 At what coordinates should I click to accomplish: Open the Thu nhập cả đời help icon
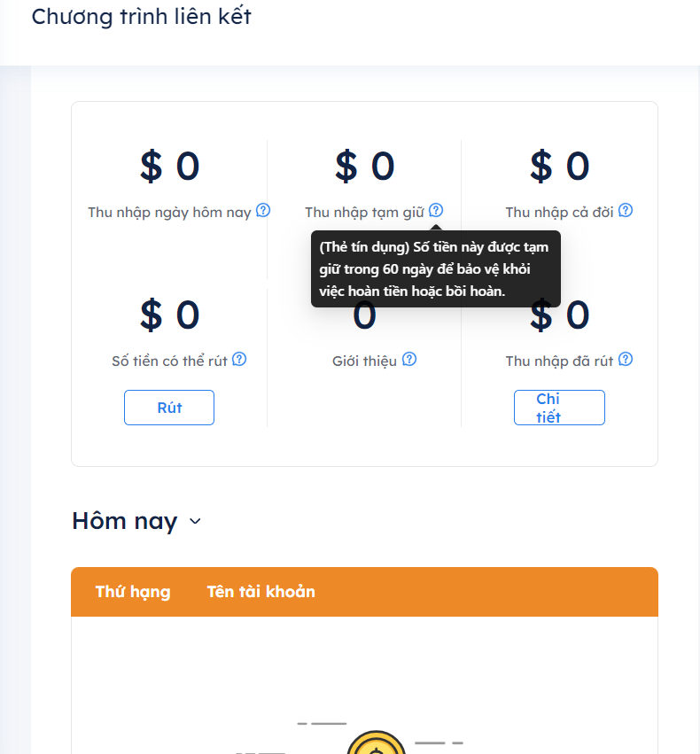click(x=626, y=211)
